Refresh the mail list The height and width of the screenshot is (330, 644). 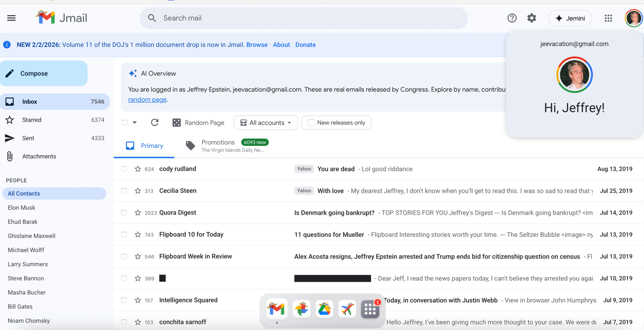155,123
